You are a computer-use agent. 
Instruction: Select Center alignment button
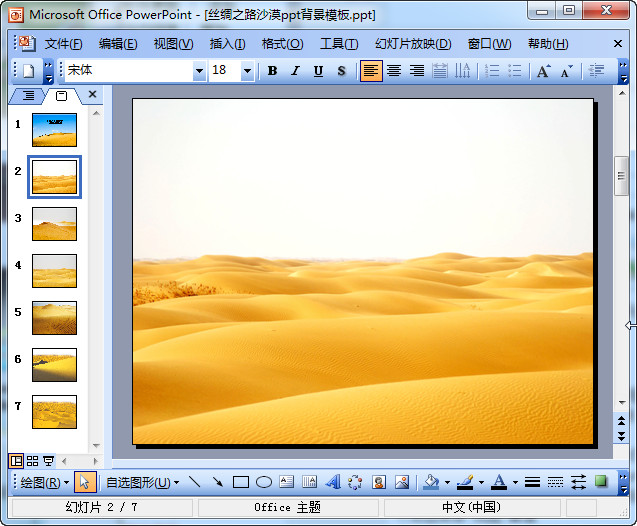point(394,71)
